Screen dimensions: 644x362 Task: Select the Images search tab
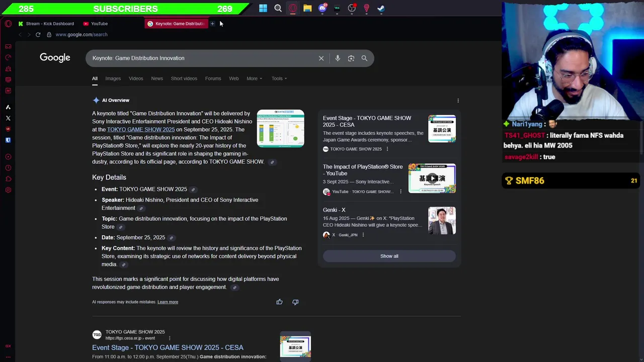(x=113, y=78)
